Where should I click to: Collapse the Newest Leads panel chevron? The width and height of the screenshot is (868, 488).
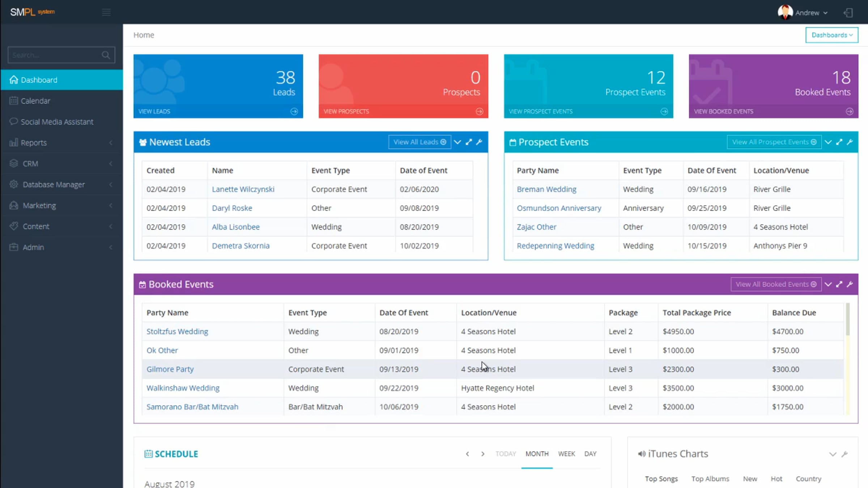click(458, 142)
